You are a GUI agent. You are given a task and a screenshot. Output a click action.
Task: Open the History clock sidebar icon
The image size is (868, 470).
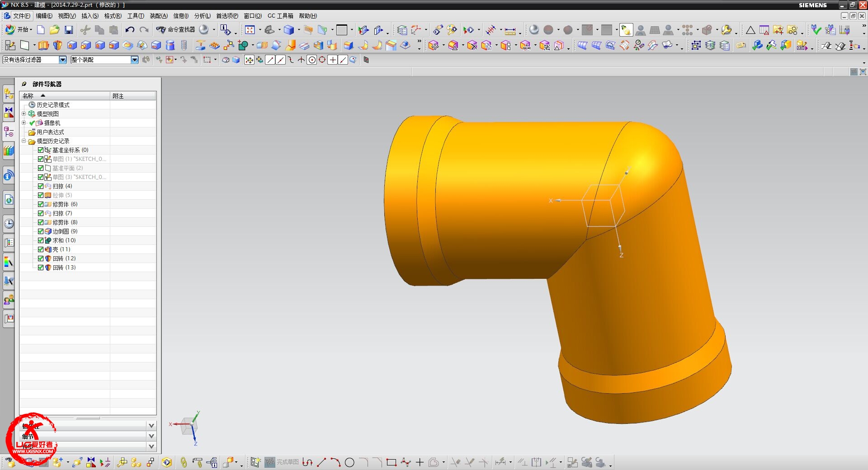tap(9, 224)
